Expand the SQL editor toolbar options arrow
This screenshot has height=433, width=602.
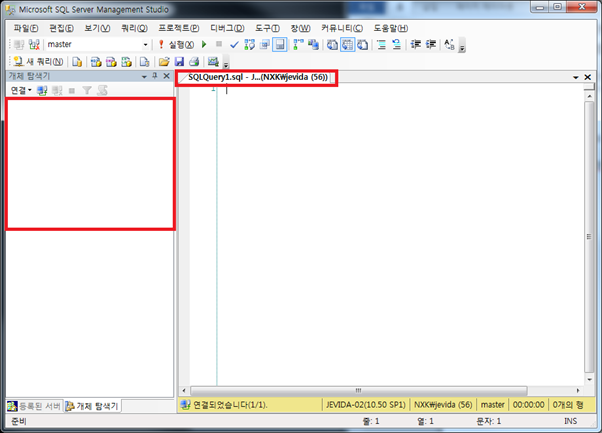[462, 45]
